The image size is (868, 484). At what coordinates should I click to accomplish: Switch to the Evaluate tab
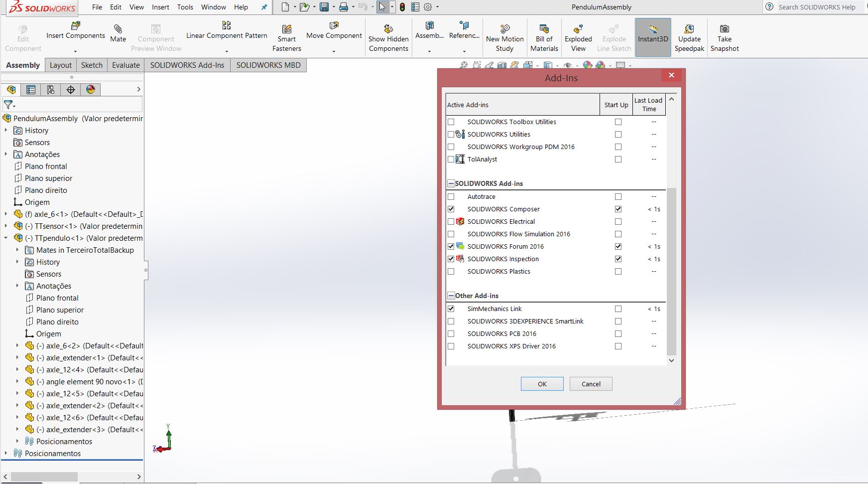tap(126, 65)
